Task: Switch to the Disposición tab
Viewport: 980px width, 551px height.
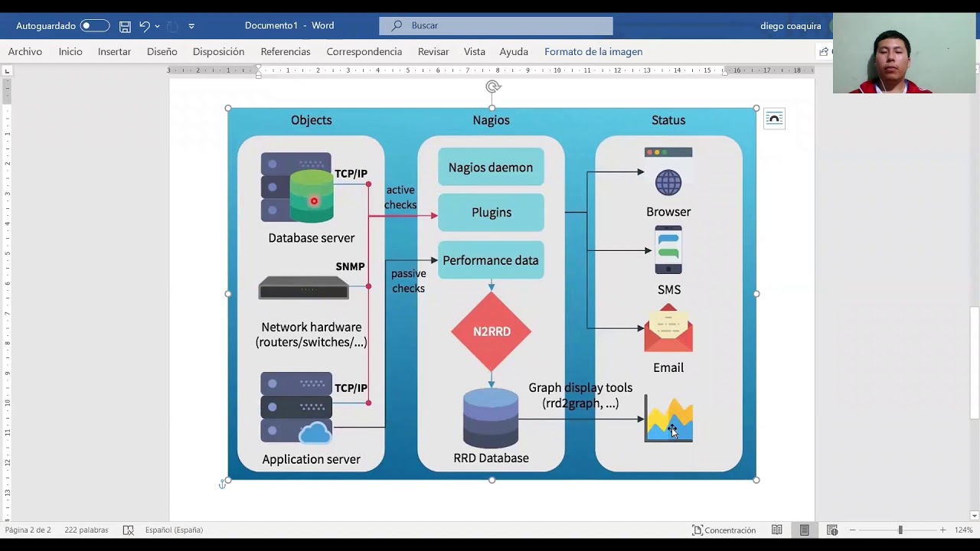Action: 218,51
